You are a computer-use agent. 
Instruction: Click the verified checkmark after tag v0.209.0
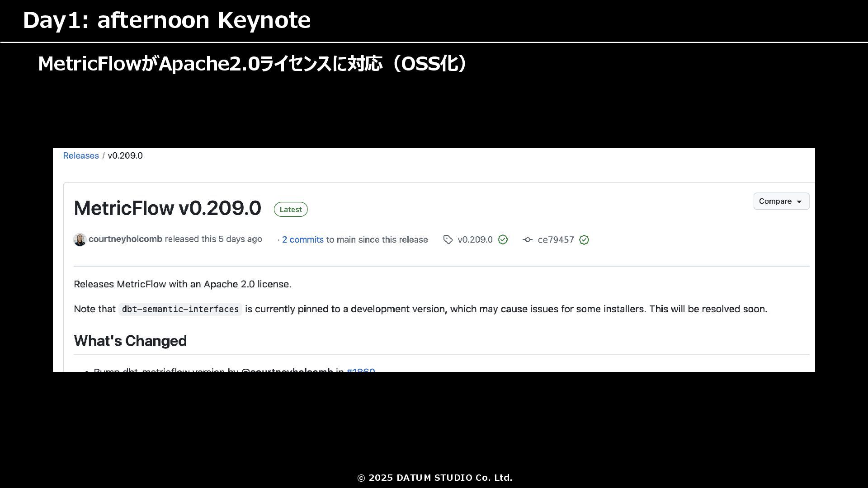(503, 240)
